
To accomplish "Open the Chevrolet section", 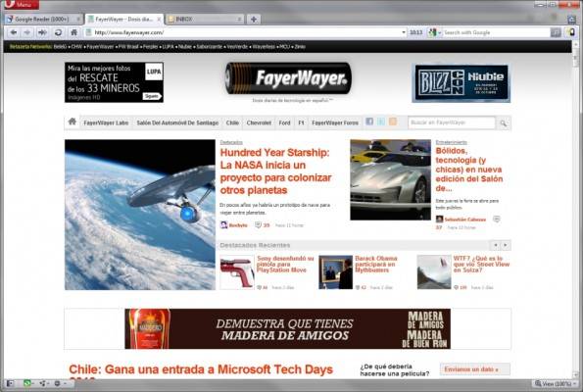I will 259,122.
